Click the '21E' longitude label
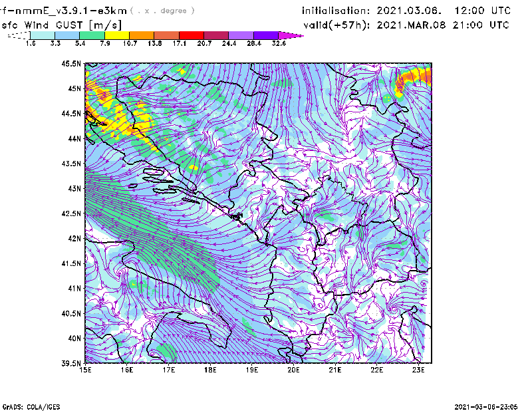Screen dimensions: 532x411 335,370
